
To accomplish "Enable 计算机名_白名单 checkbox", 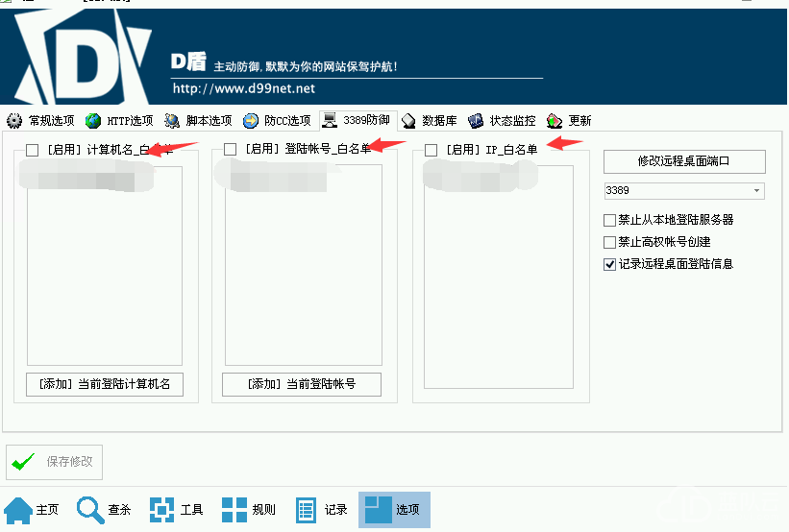I will click(33, 150).
